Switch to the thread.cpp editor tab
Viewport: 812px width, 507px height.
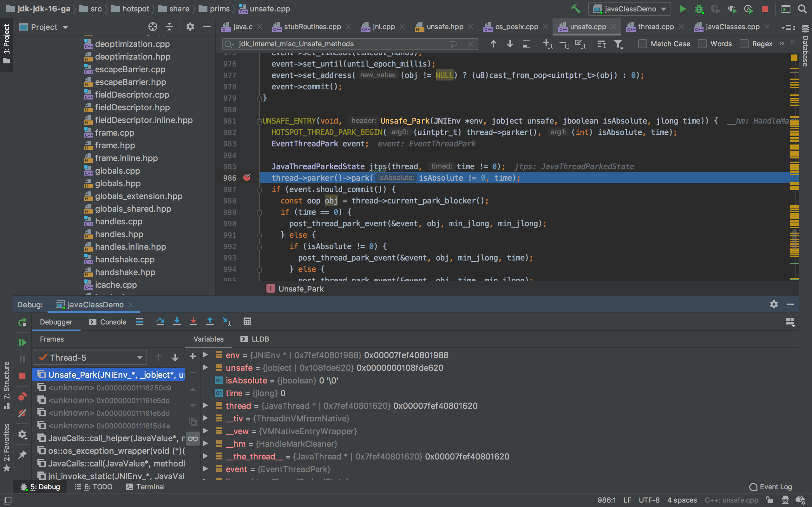pos(655,27)
